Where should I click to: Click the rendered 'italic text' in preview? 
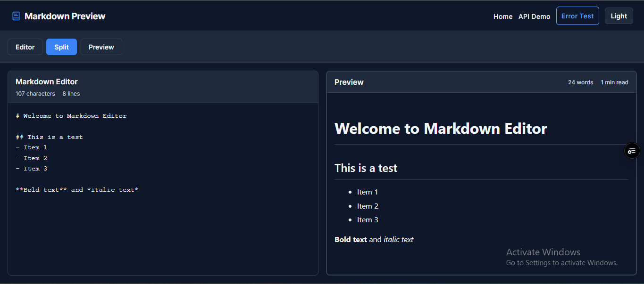pos(398,240)
